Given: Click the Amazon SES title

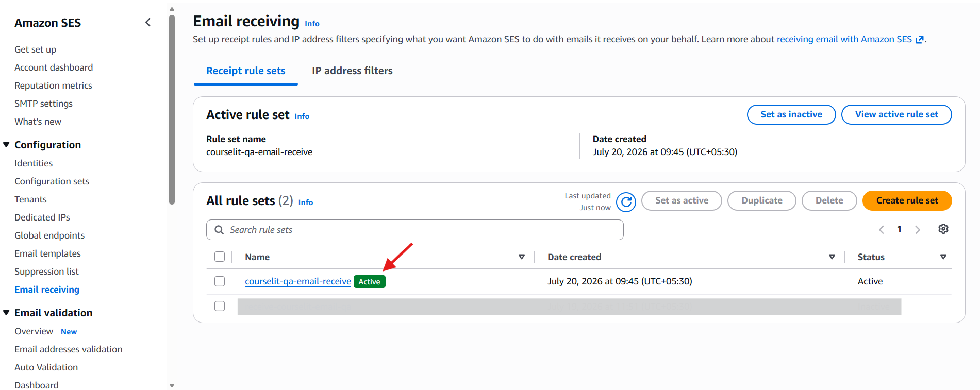Looking at the screenshot, I should 47,23.
